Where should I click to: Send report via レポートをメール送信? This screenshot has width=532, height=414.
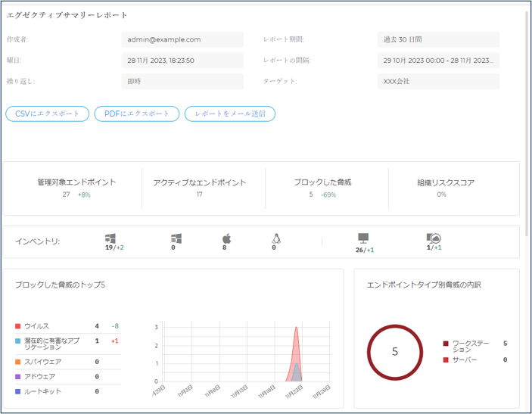tap(230, 114)
